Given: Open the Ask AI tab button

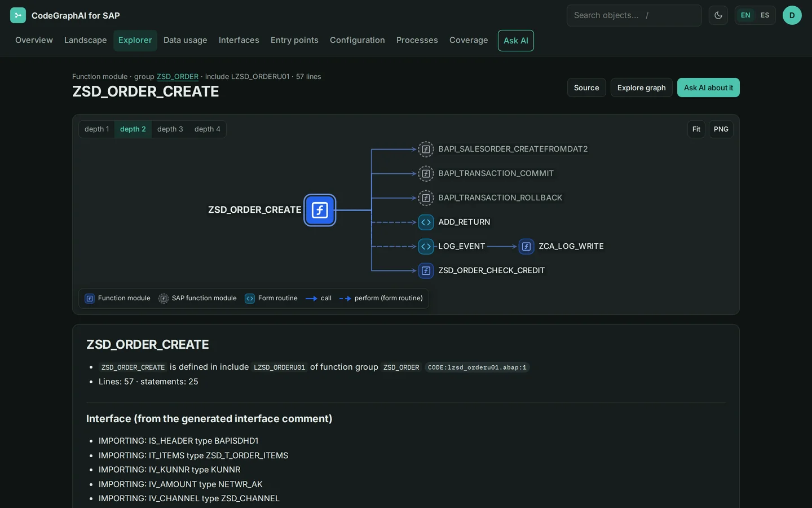Looking at the screenshot, I should point(516,41).
